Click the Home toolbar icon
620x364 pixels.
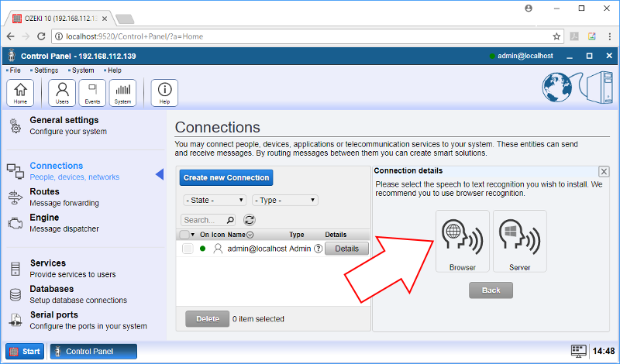coord(20,92)
